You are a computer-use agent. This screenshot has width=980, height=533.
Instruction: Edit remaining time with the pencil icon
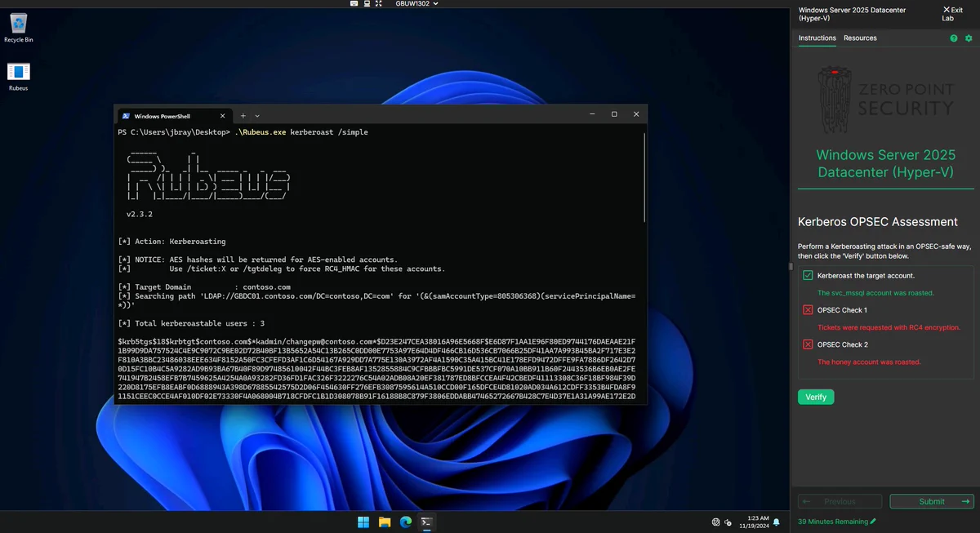pyautogui.click(x=873, y=521)
